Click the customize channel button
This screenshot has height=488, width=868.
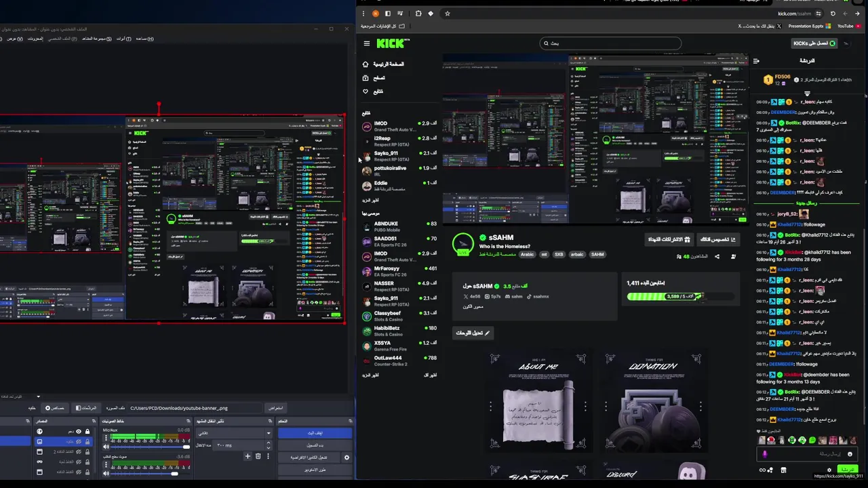coord(718,239)
